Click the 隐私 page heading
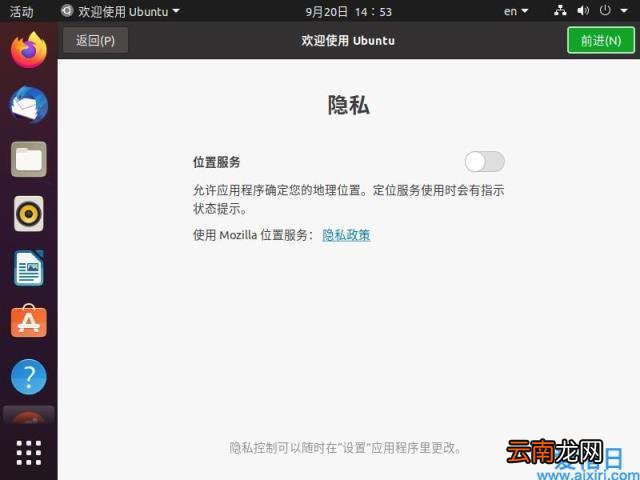Image resolution: width=640 pixels, height=480 pixels. pos(349,105)
